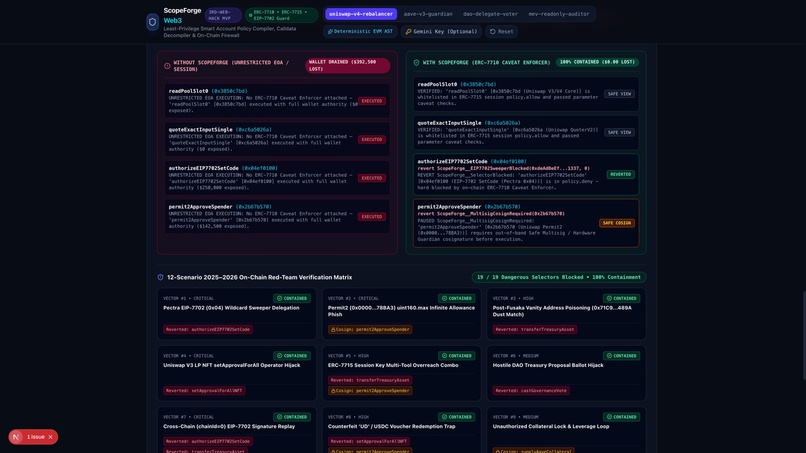Screen dimensions: 806x453
Task: Click the check icon in Vector #2 Contained badge
Action: pos(444,298)
